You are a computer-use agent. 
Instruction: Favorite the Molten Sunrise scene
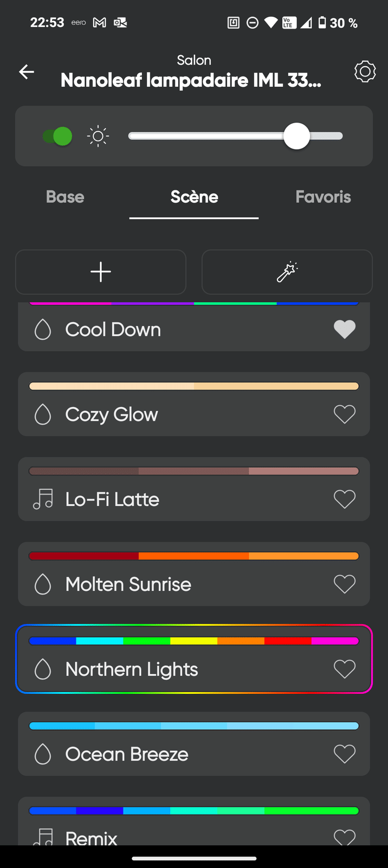[345, 584]
